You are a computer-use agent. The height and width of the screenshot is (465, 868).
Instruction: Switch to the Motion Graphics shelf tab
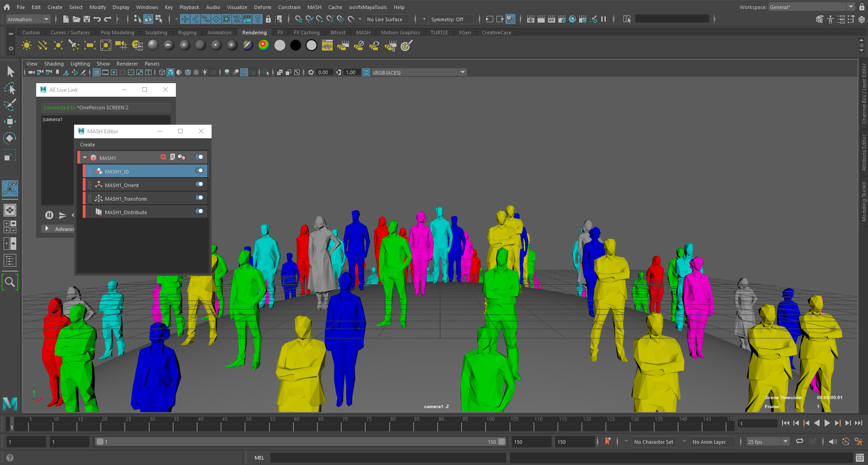coord(400,33)
